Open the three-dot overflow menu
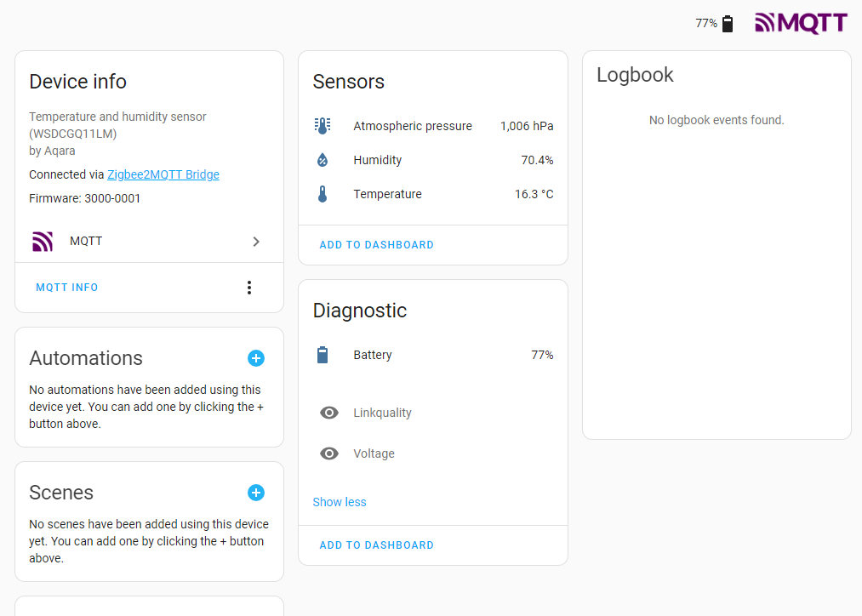 249,287
